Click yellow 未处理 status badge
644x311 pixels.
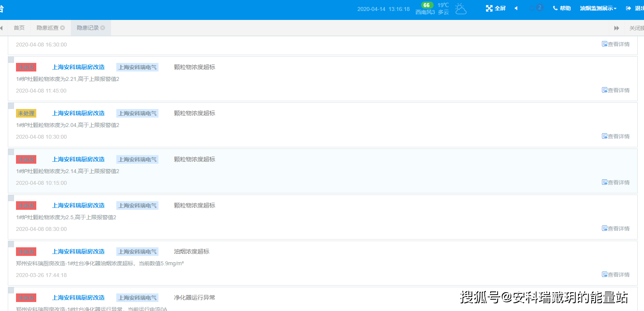tap(26, 113)
